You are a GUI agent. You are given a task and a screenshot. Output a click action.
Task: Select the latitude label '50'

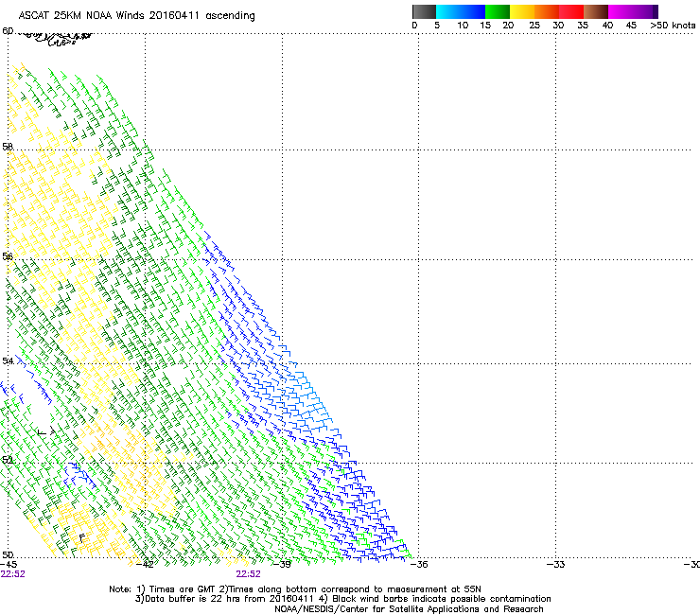[x=8, y=554]
